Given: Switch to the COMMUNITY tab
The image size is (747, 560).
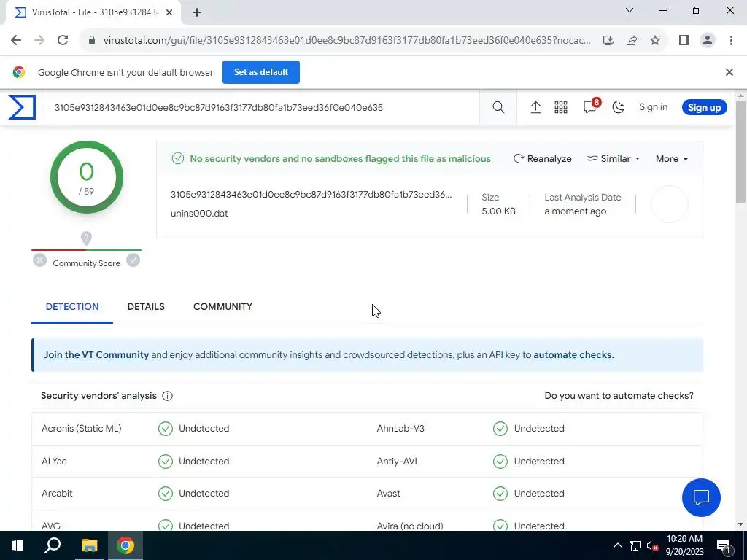Looking at the screenshot, I should pos(222,307).
